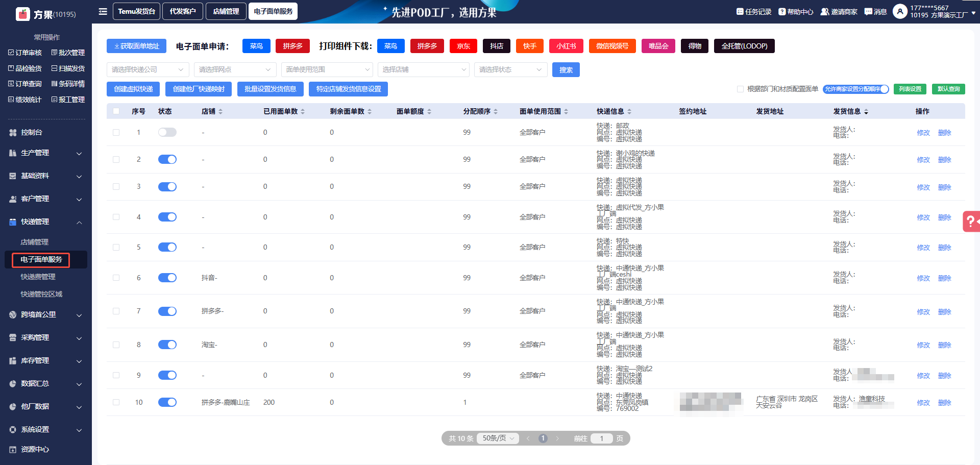Click 基础资料 sidebar icon
The image size is (980, 465).
(x=13, y=176)
